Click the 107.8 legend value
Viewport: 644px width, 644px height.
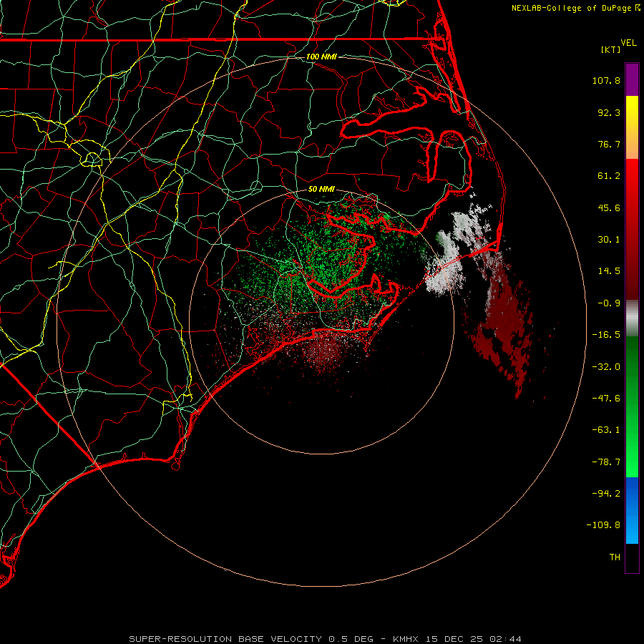[606, 80]
